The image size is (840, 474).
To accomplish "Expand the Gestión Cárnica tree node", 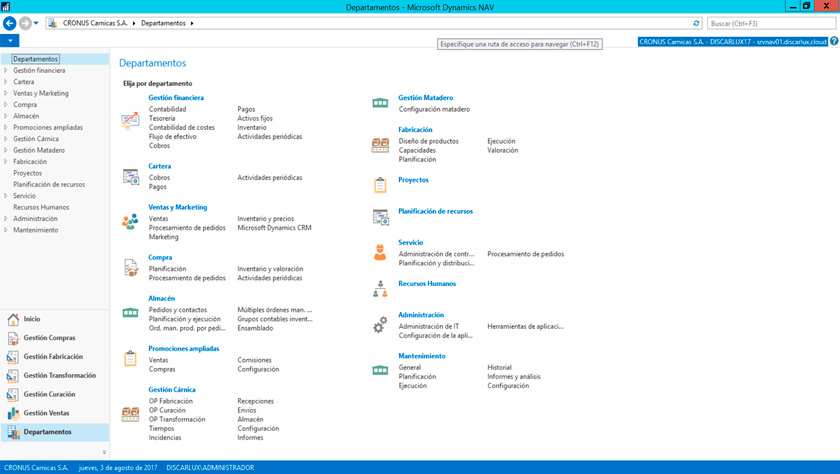I will click(6, 139).
